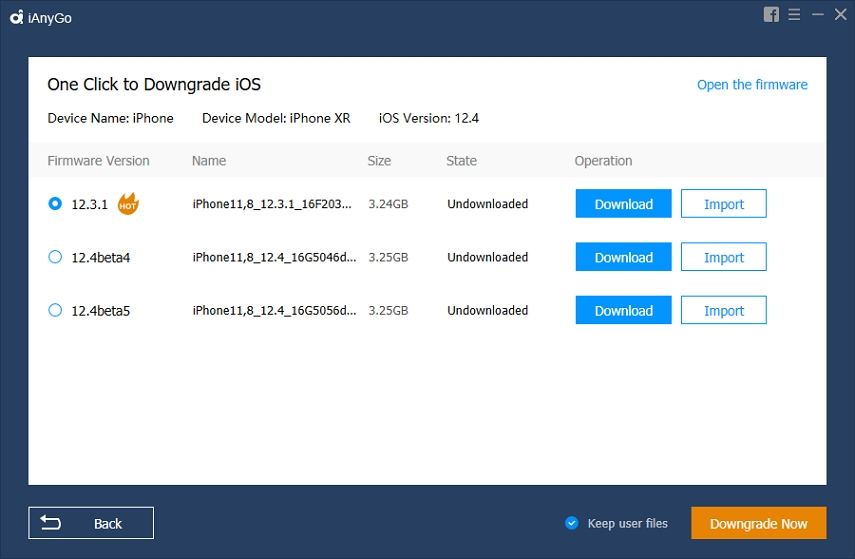855x559 pixels.
Task: Import firmware for 12.4beta4
Action: click(724, 256)
